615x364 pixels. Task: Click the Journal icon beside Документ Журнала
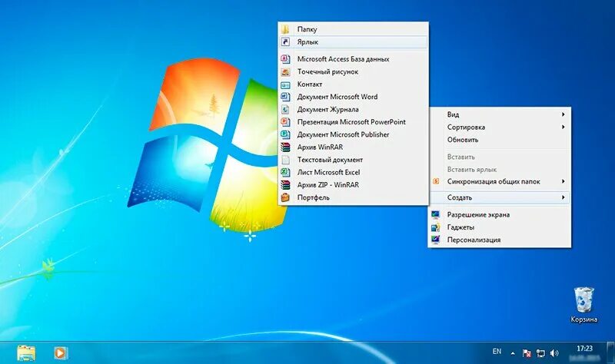285,109
